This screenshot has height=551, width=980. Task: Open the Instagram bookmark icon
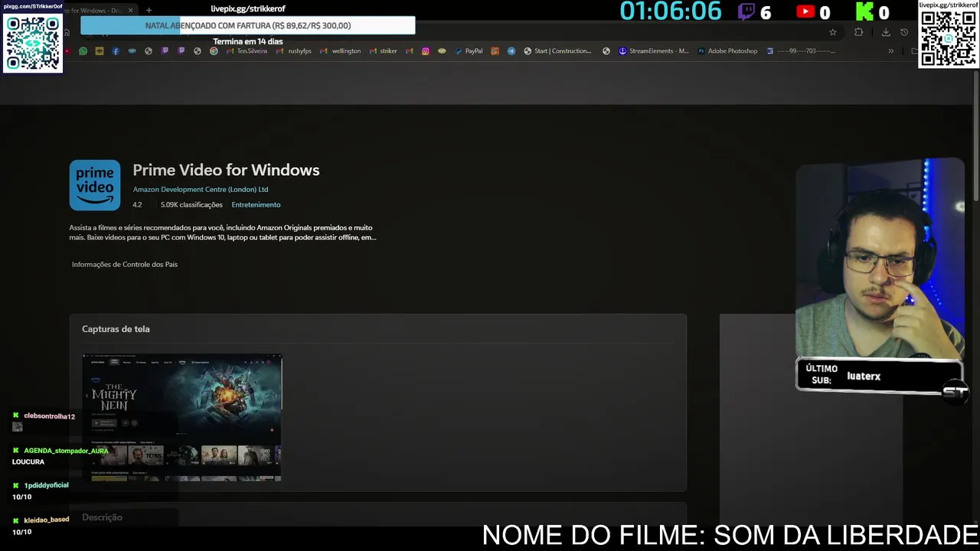pyautogui.click(x=426, y=51)
